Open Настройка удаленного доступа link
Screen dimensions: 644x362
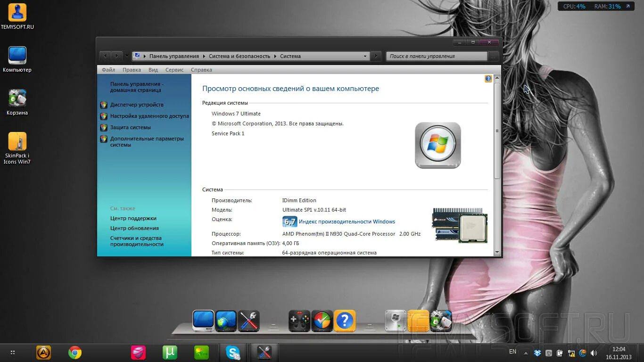pos(149,116)
